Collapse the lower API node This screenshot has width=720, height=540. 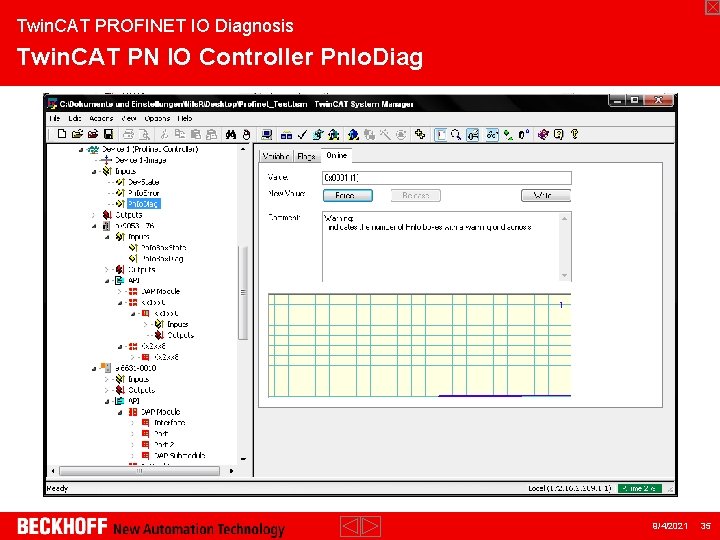click(x=107, y=401)
